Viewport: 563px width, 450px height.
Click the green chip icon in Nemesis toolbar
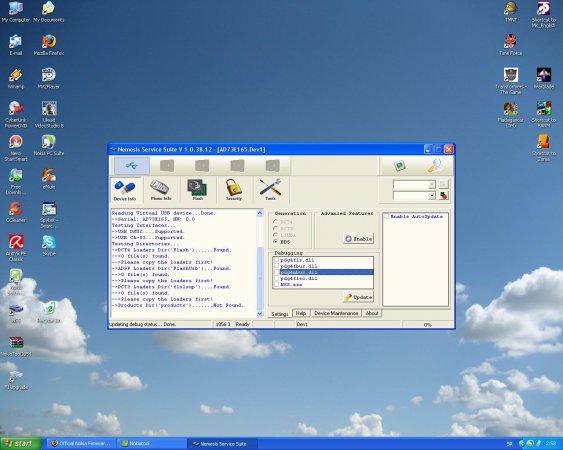pyautogui.click(x=400, y=166)
